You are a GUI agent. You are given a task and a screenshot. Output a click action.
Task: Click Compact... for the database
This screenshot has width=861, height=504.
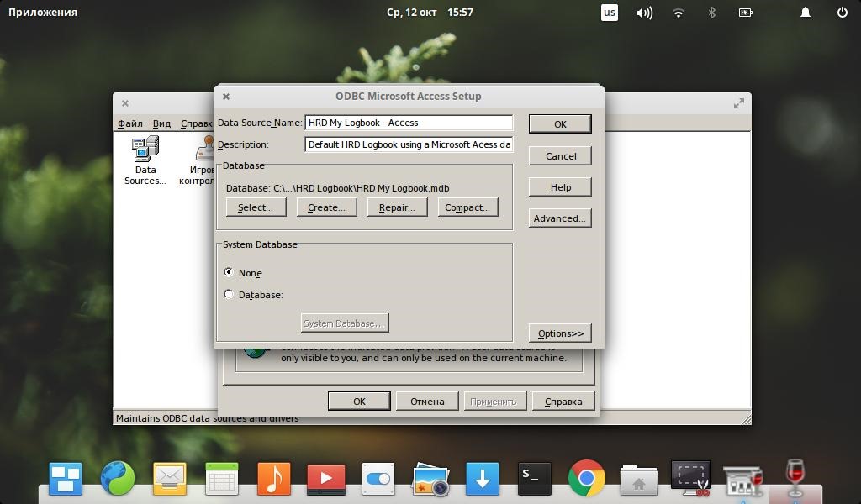coord(467,207)
